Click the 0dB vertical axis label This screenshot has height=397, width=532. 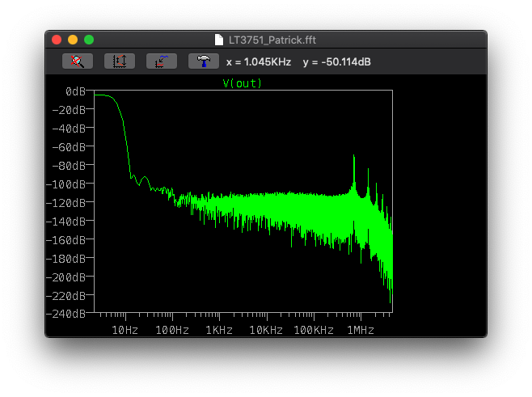coord(76,91)
